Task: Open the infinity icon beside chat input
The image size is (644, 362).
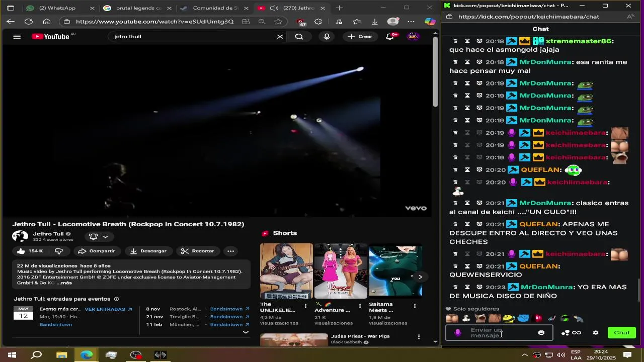Action: coord(577,333)
